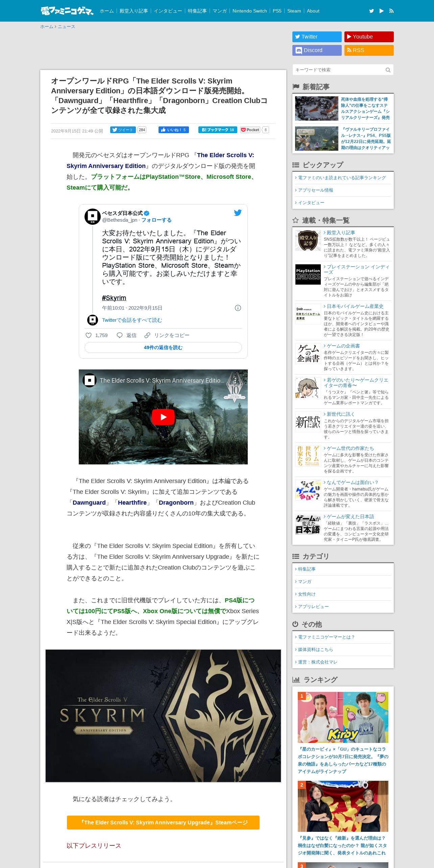Click the Skyrim Anniversary Edition logo image
Viewport: 434px width, 868px height.
click(x=163, y=716)
